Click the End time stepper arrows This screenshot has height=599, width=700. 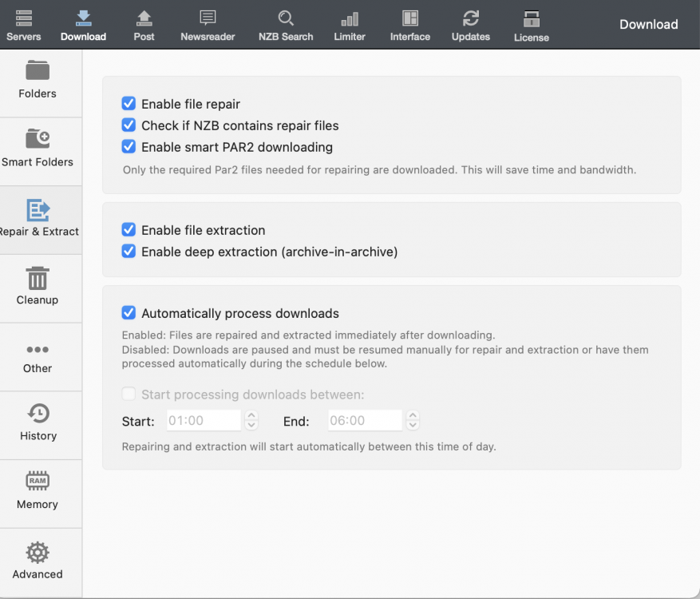413,421
